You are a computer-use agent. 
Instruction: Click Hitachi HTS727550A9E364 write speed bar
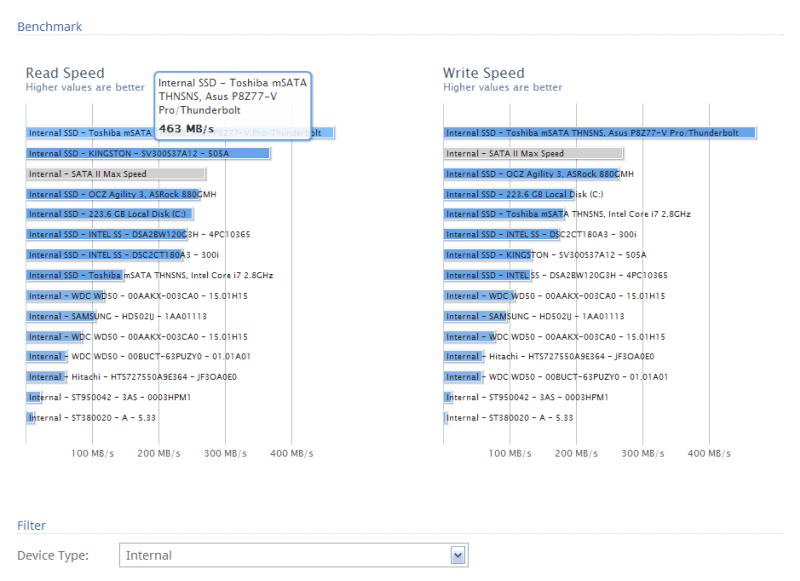click(x=463, y=357)
